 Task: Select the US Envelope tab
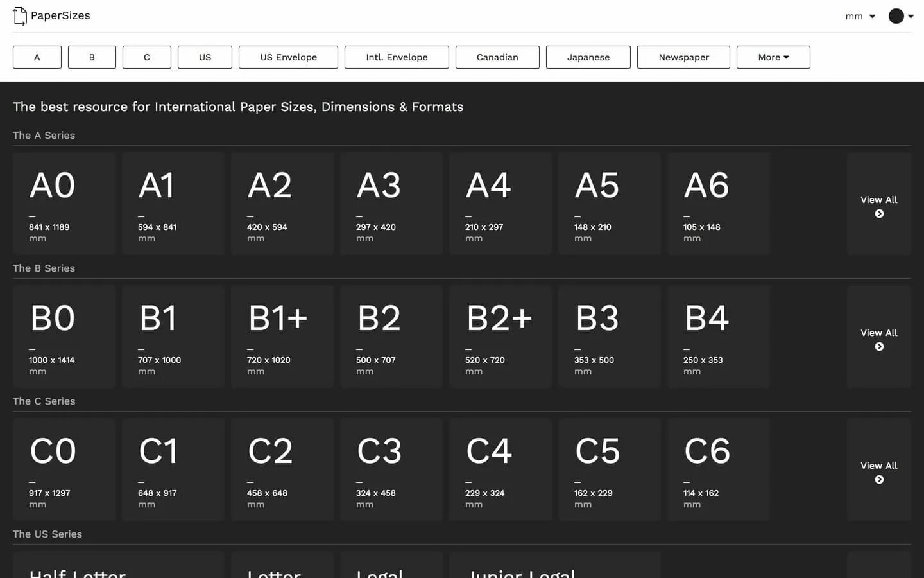288,57
